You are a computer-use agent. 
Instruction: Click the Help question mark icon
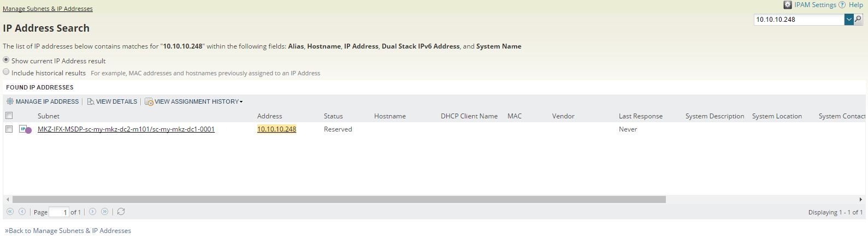pos(842,5)
